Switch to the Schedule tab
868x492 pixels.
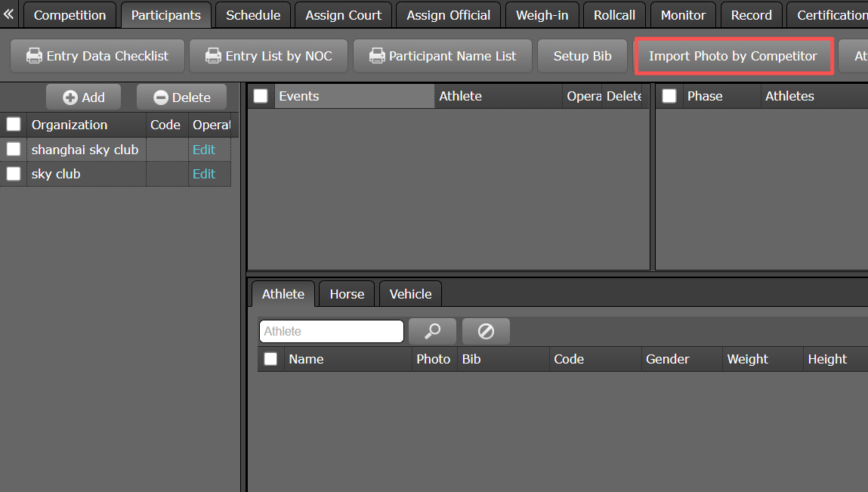[253, 15]
